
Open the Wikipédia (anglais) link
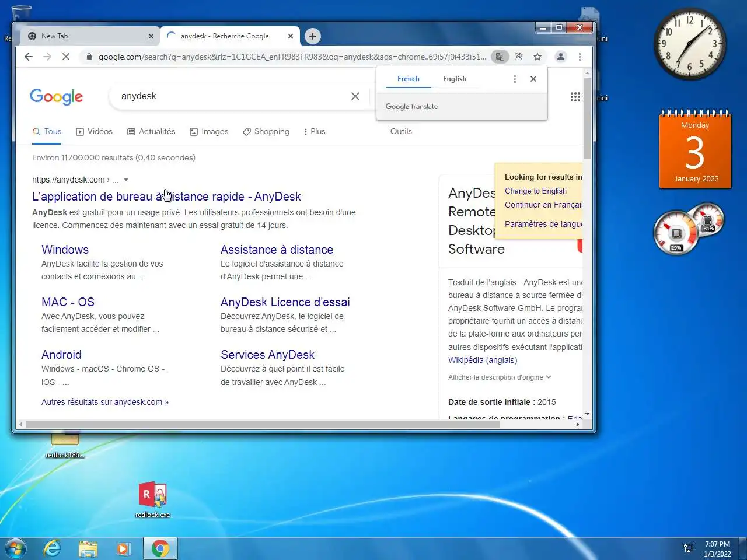tap(483, 360)
